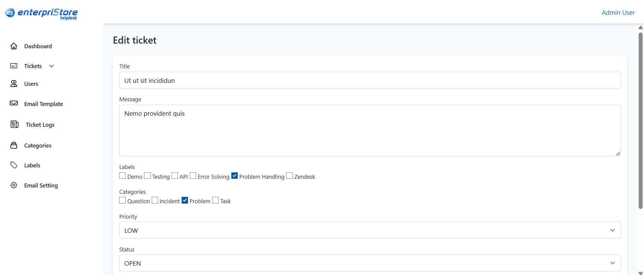The width and height of the screenshot is (644, 275).
Task: Click the Categories icon in sidebar
Action: pos(14,145)
